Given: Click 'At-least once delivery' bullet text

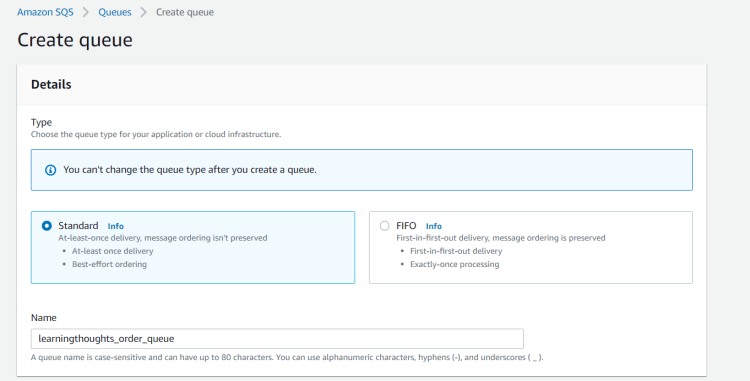Looking at the screenshot, I should pyautogui.click(x=113, y=251).
